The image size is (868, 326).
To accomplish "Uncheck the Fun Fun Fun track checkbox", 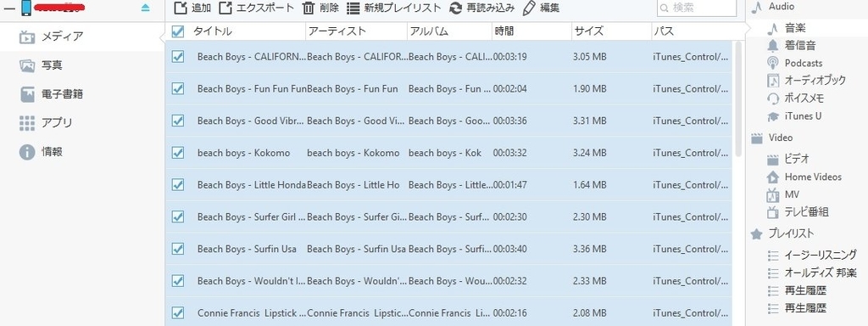I will coord(178,88).
